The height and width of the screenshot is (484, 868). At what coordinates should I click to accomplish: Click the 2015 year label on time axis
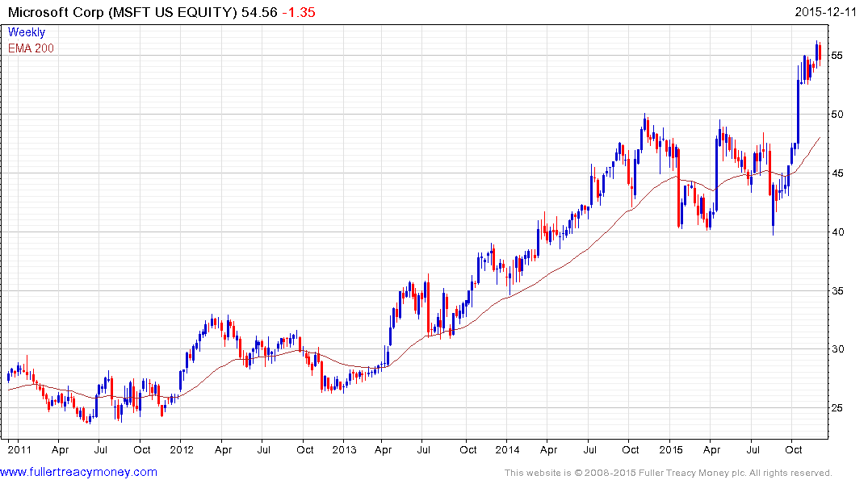[671, 449]
